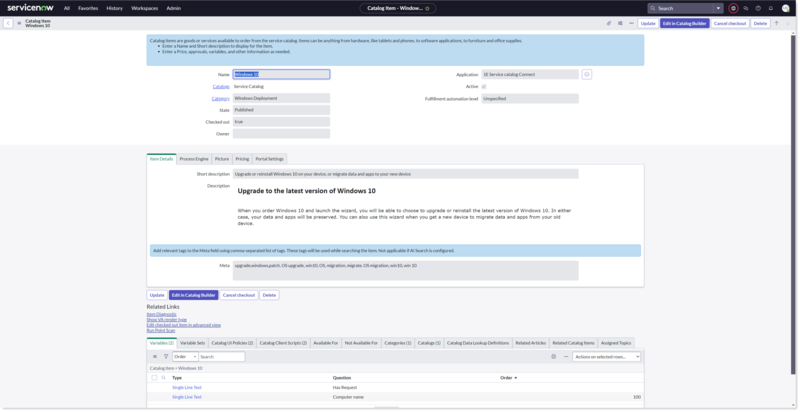The image size is (800, 412).
Task: Open the help question mark icon
Action: point(758,8)
